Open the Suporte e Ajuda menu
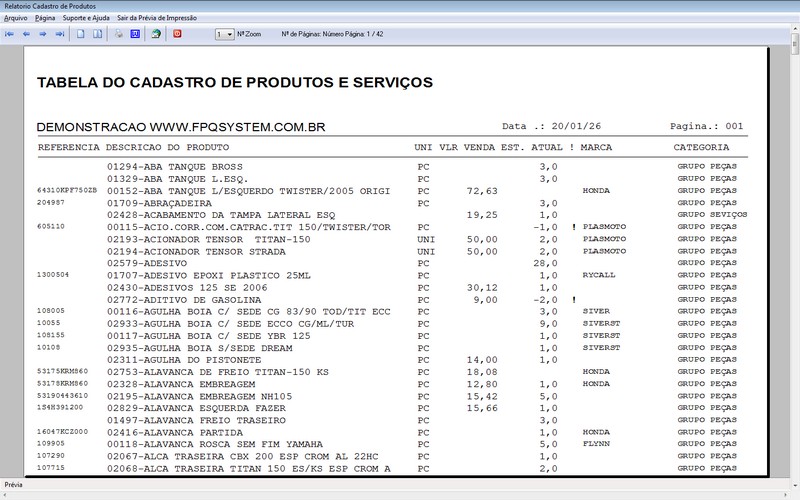 [88, 18]
